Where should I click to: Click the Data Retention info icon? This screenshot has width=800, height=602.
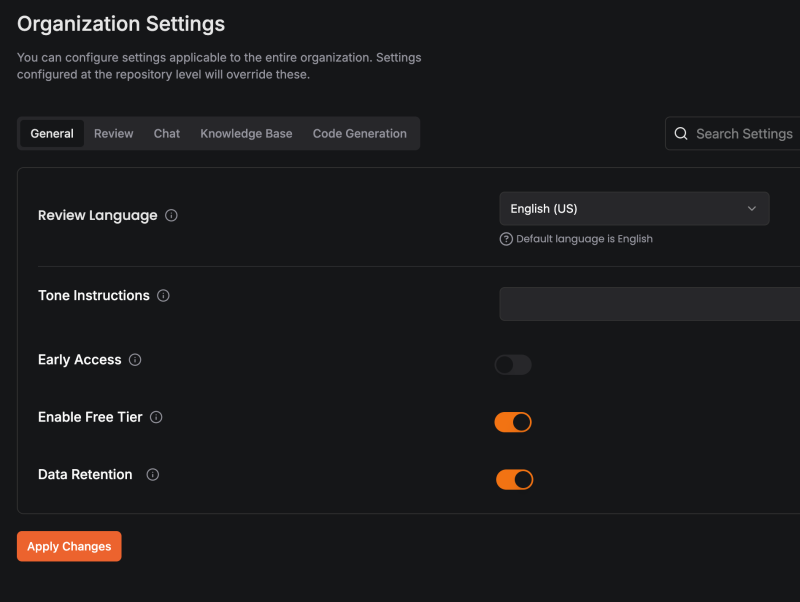coord(153,475)
